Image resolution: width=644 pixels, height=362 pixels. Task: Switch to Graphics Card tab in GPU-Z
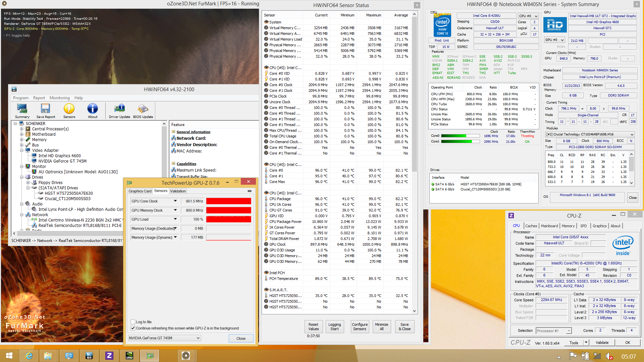tap(140, 191)
